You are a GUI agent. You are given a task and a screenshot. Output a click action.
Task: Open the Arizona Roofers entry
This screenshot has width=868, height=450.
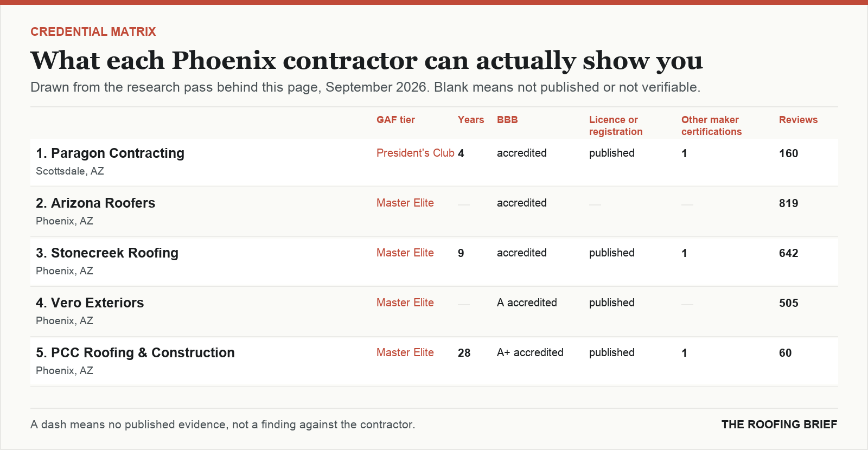95,203
